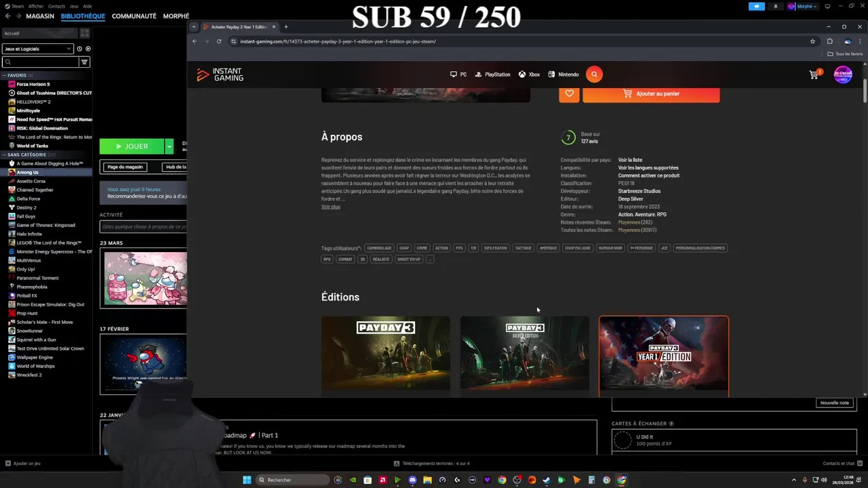The width and height of the screenshot is (868, 488).
Task: Expand the ellipsis tag to show more tags
Action: 429,259
